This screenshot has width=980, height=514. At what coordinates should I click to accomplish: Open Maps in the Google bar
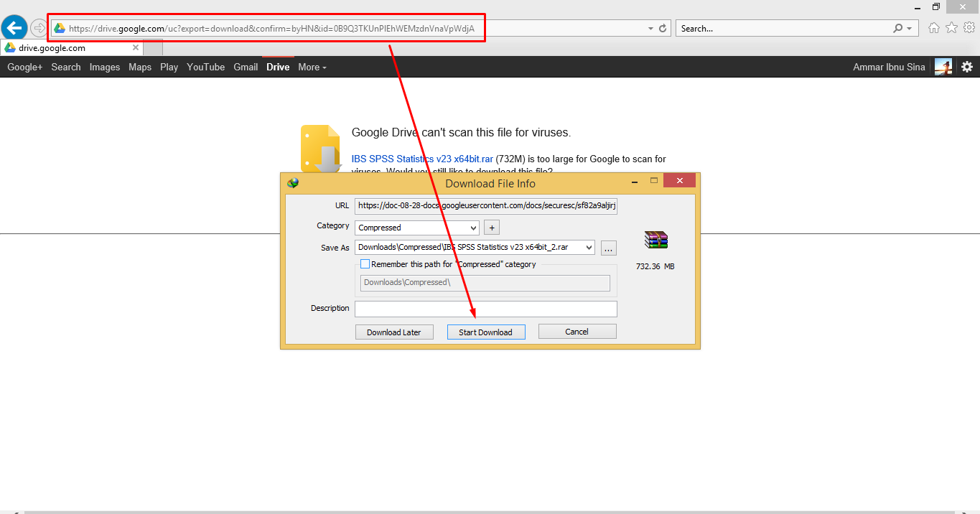tap(140, 67)
